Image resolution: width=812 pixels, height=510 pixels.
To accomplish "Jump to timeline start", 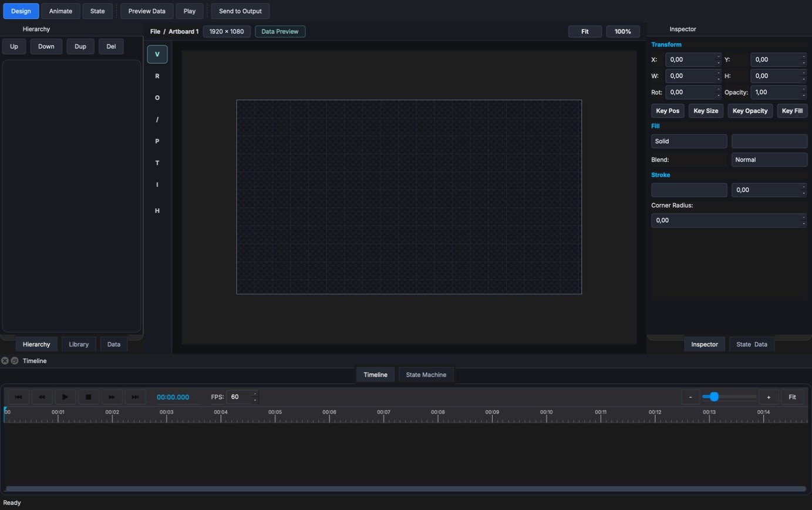I will (18, 397).
